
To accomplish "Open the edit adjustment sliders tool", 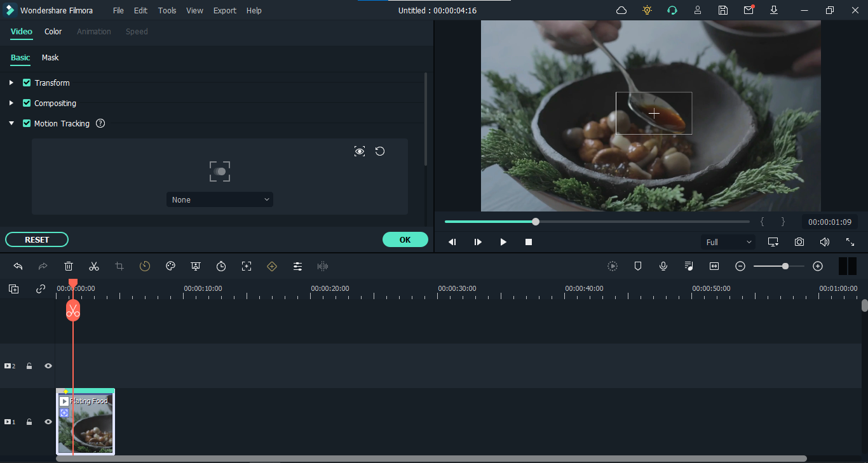I will 297,267.
